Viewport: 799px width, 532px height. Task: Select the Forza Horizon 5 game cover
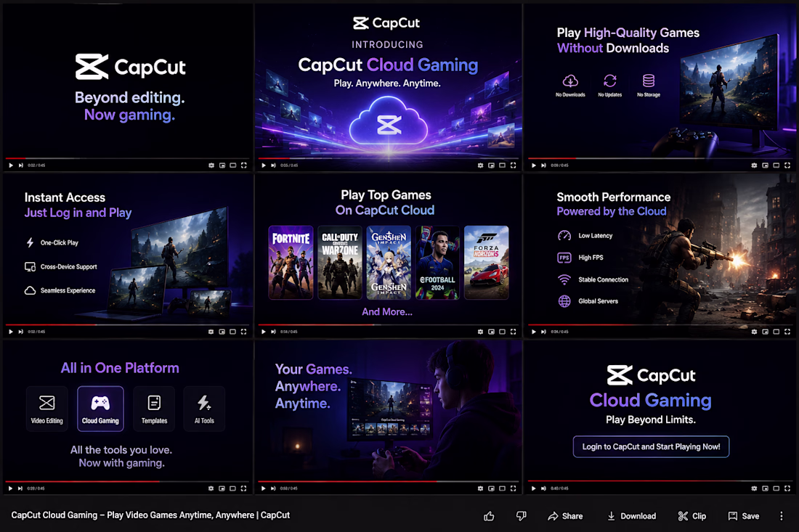tap(486, 262)
